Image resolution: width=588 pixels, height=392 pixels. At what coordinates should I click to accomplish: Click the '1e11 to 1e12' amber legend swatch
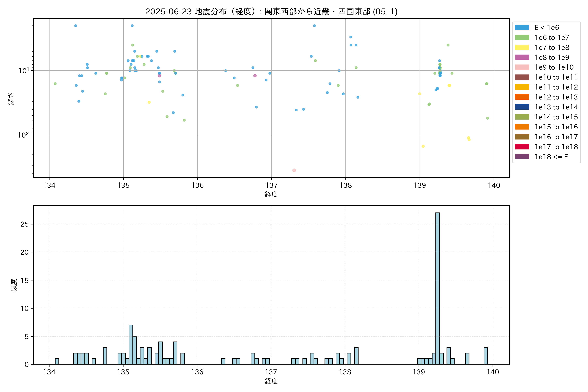coord(522,87)
